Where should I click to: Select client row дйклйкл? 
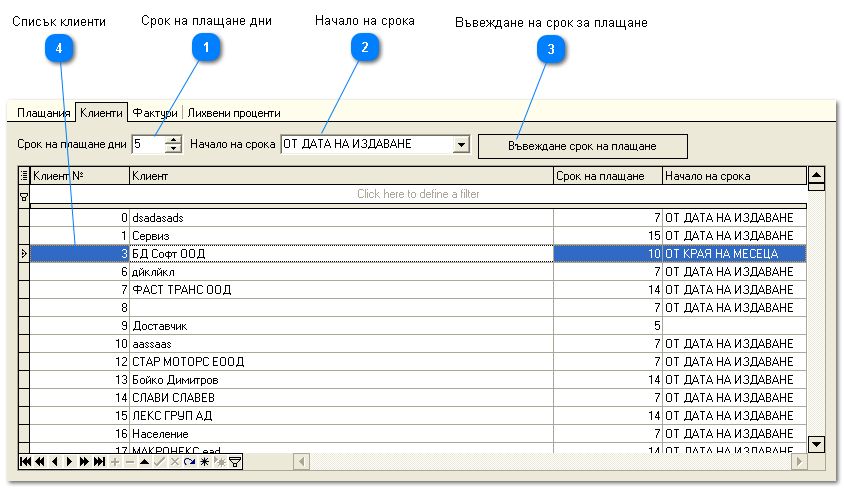click(418, 272)
